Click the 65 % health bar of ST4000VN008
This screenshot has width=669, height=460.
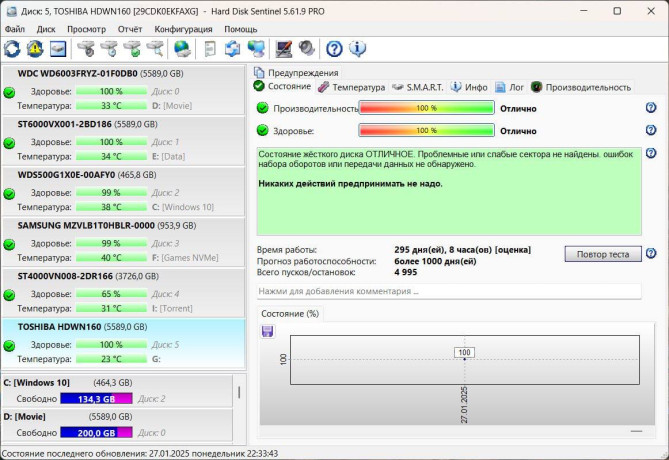[x=111, y=294]
